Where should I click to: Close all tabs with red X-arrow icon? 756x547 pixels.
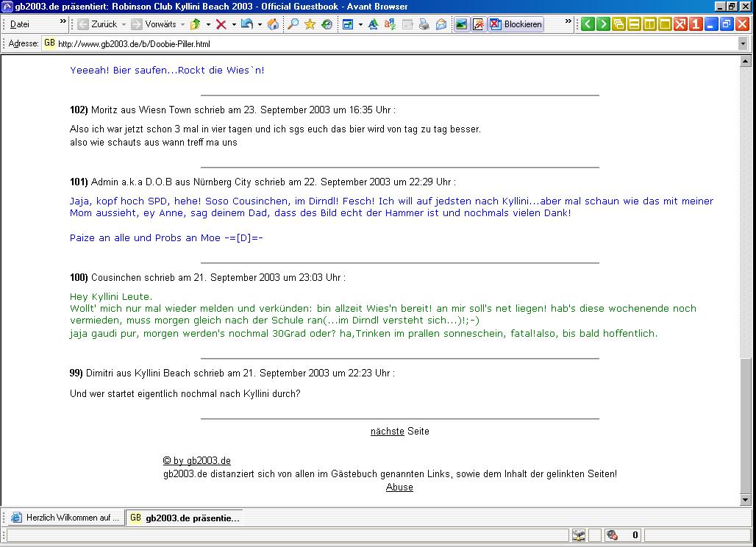[x=680, y=24]
